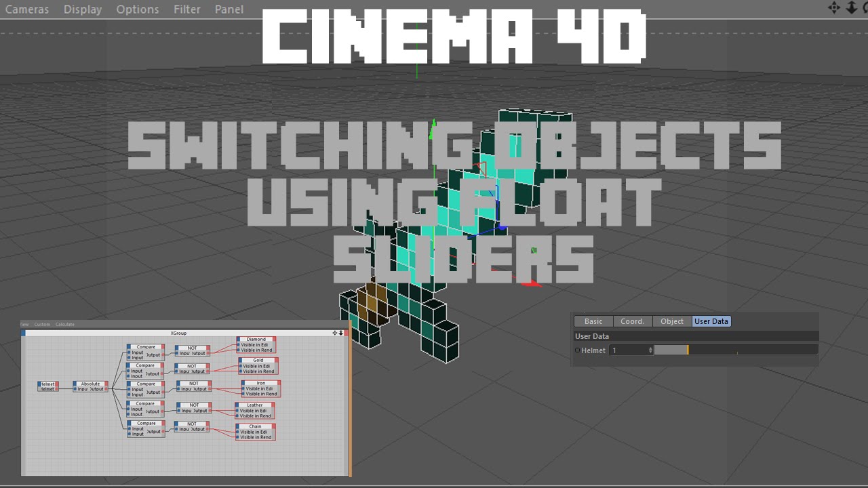Screen dimensions: 868x488
Task: Click output port of Compare node on Iron branch
Action: 162,392
